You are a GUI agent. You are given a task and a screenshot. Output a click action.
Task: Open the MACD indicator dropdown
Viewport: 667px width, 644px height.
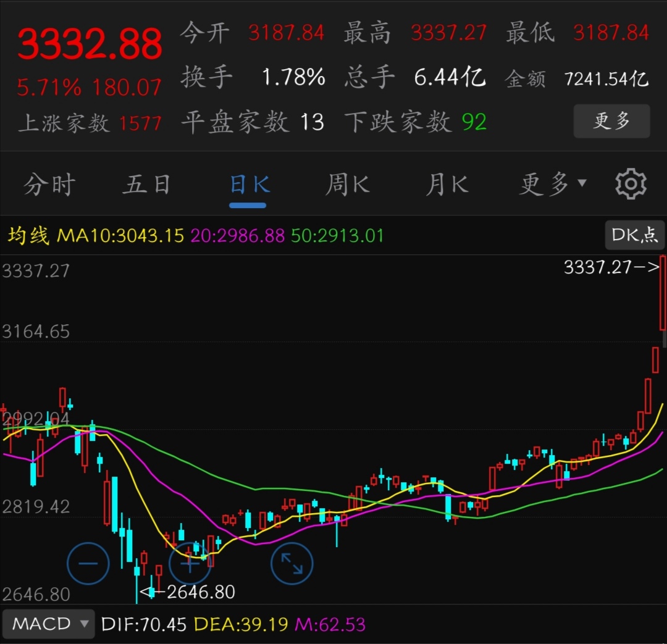49,624
